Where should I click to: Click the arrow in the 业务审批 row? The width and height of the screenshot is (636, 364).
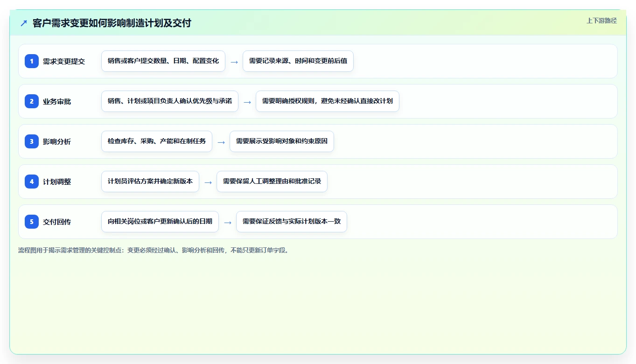coord(247,102)
